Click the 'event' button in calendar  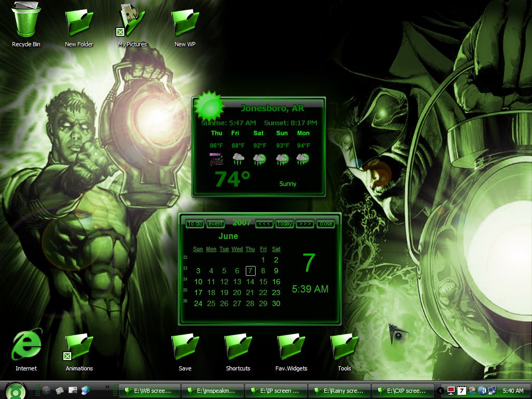[216, 223]
